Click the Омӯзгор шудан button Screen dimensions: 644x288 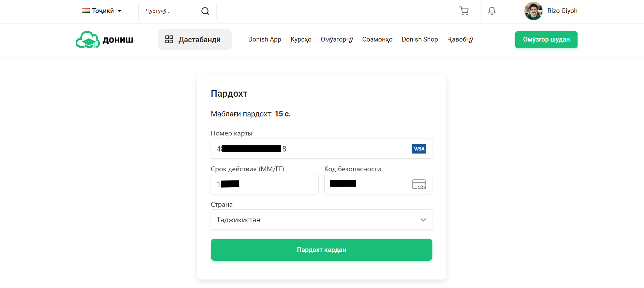tap(546, 39)
